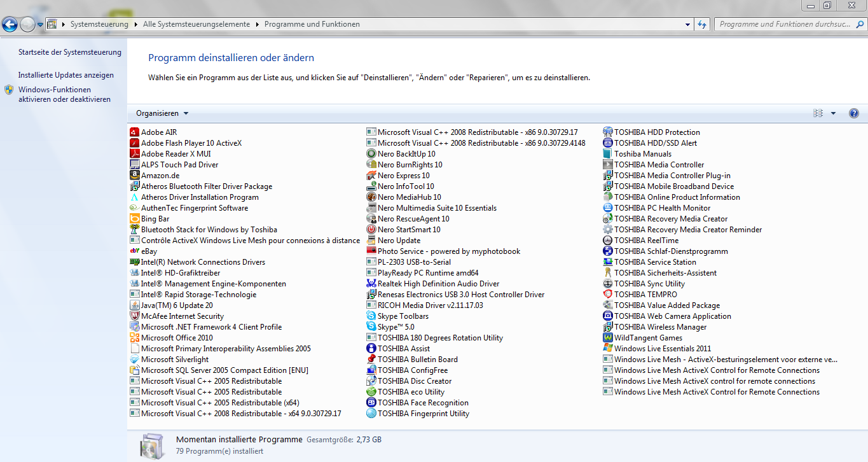Viewport: 868px width, 462px height.
Task: Select Microsoft Visual C++ 2005 Redistributable (x64)
Action: click(214, 403)
